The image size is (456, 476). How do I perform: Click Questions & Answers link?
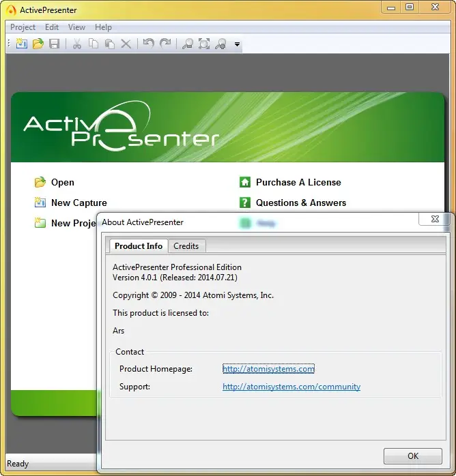[x=301, y=203]
